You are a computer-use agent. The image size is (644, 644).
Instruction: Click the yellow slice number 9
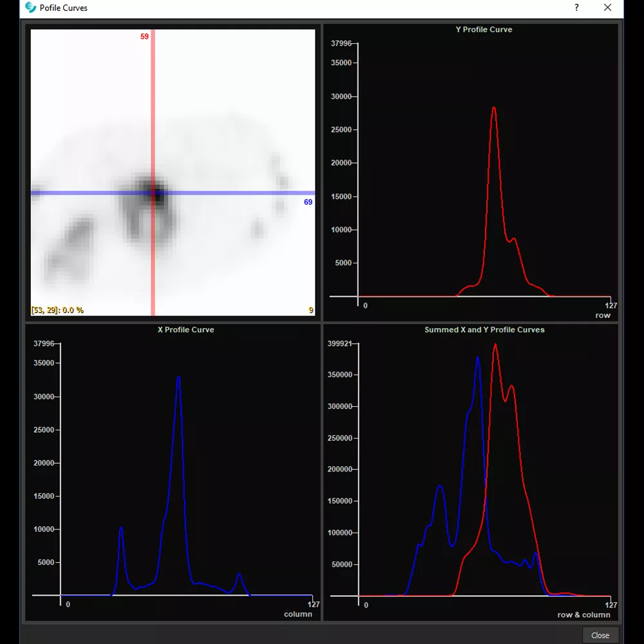[311, 310]
